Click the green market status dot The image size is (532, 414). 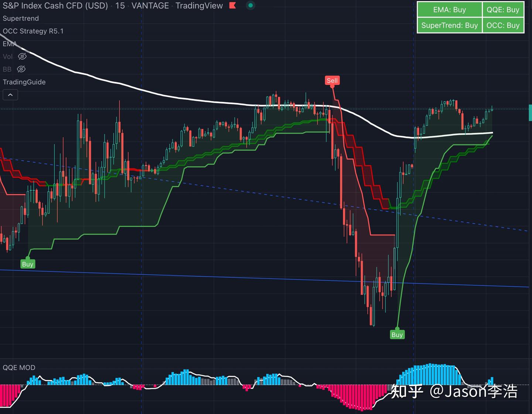point(250,6)
